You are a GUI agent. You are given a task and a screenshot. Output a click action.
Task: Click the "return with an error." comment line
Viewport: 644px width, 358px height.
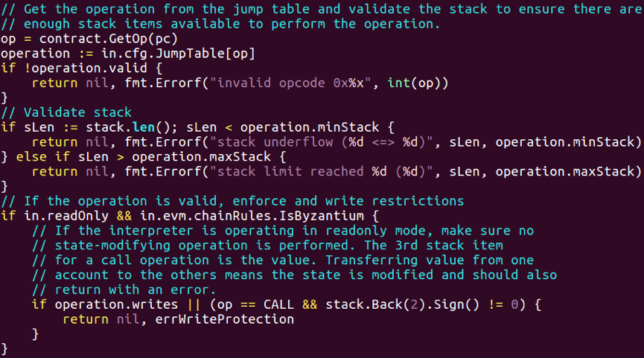pyautogui.click(x=124, y=290)
